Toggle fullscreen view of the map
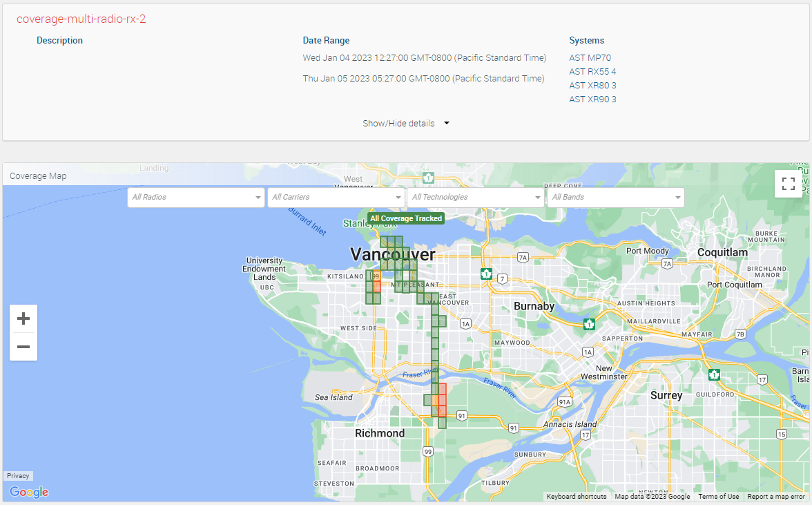 click(x=789, y=184)
